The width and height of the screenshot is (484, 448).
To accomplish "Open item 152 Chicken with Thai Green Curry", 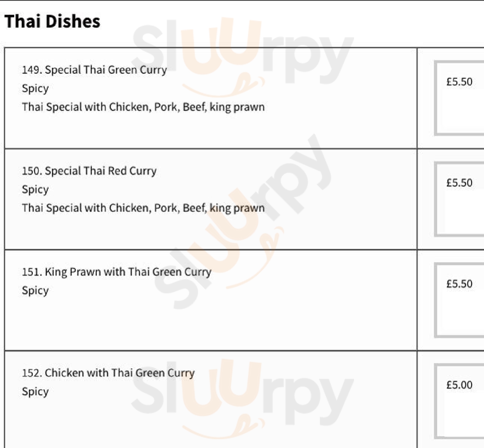I will tap(108, 373).
